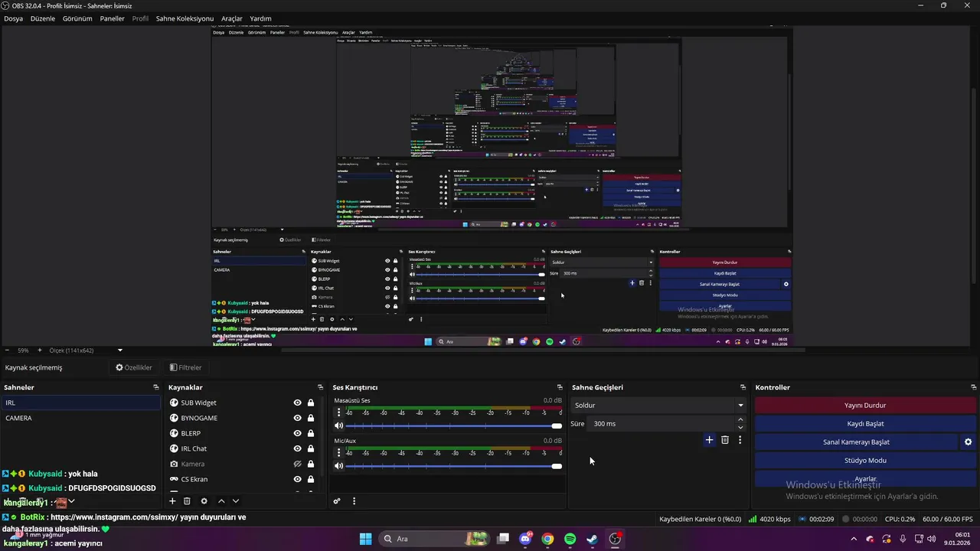Open source Filtreler button
The width and height of the screenshot is (980, 551).
(185, 367)
